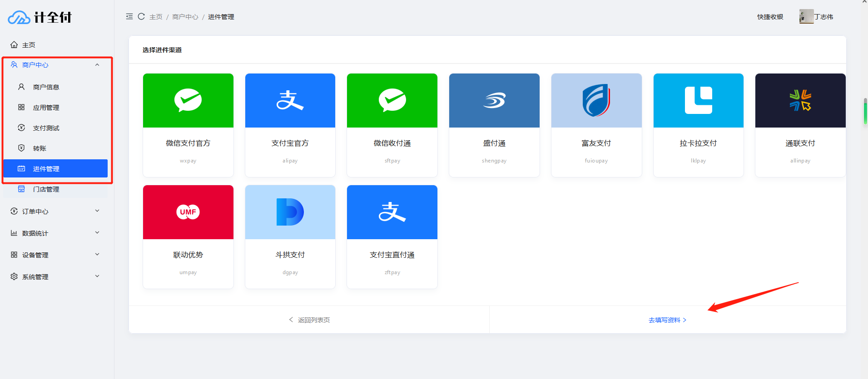Click the 支付测试 icon

tap(21, 128)
